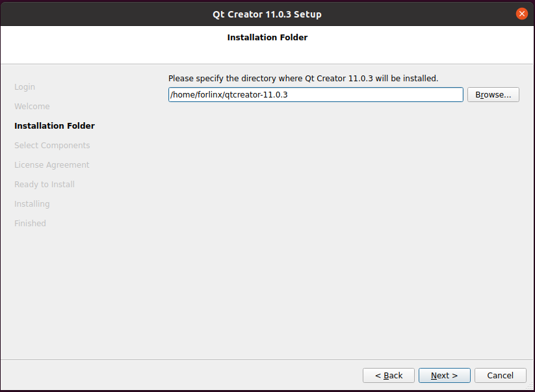Select the License Agreement sidebar step

click(x=52, y=164)
